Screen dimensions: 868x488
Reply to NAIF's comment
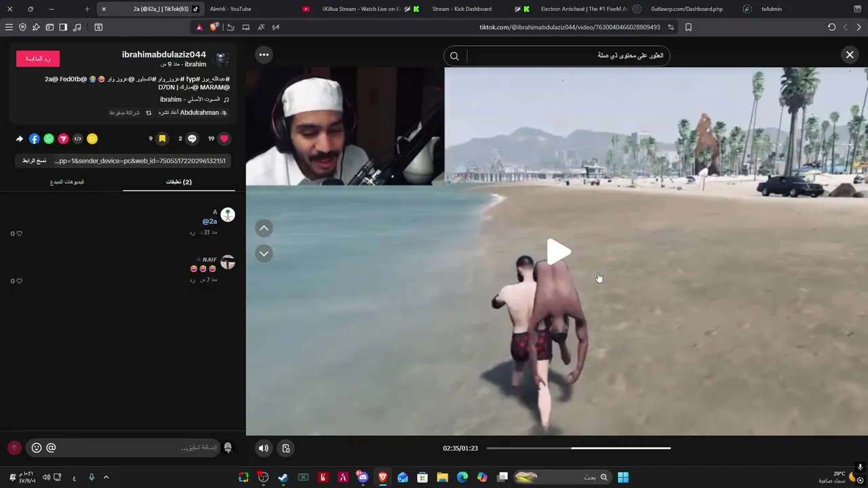coord(193,280)
